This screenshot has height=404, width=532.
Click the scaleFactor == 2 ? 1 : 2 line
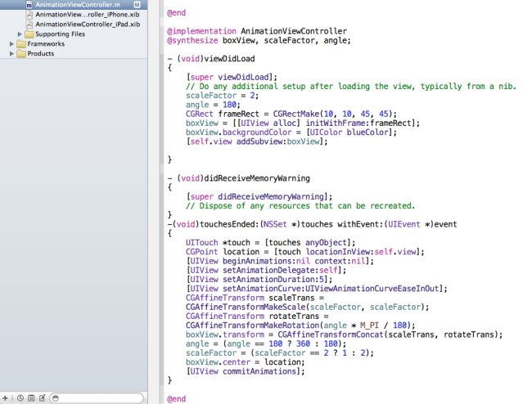click(x=280, y=352)
